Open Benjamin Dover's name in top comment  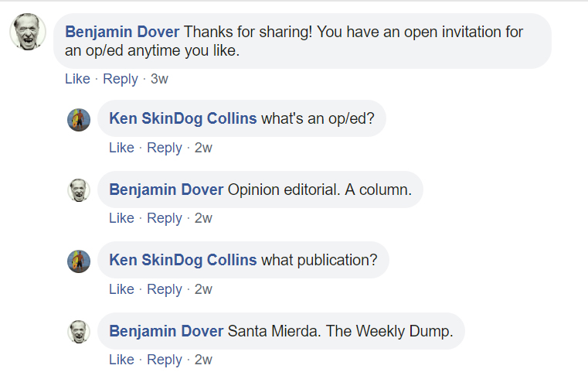[122, 32]
